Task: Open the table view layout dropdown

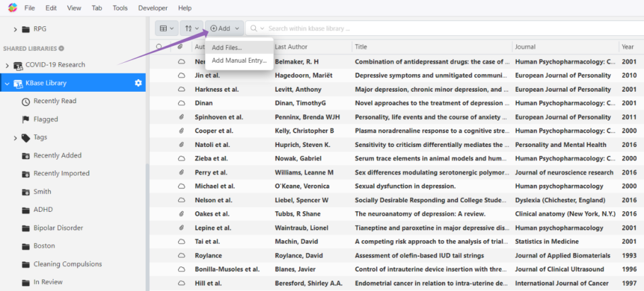Action: click(x=167, y=28)
